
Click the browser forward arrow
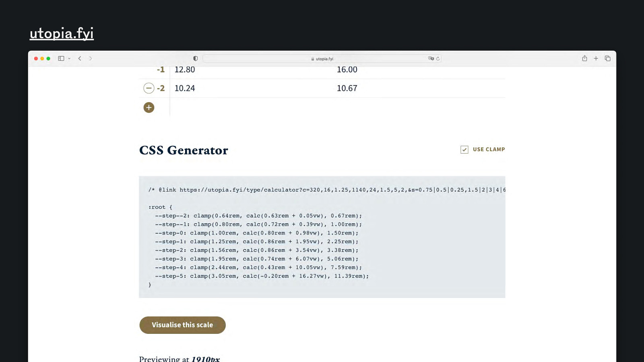[x=91, y=58]
